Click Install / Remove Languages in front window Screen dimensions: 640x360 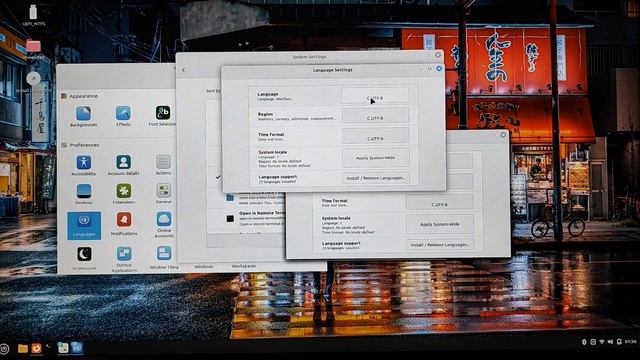click(376, 178)
